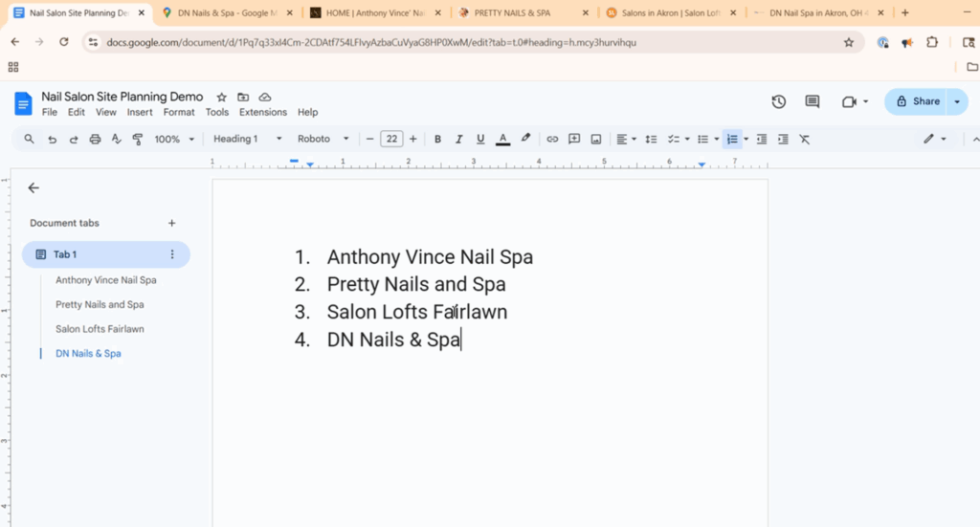Open Share options dropdown arrow

pyautogui.click(x=957, y=101)
